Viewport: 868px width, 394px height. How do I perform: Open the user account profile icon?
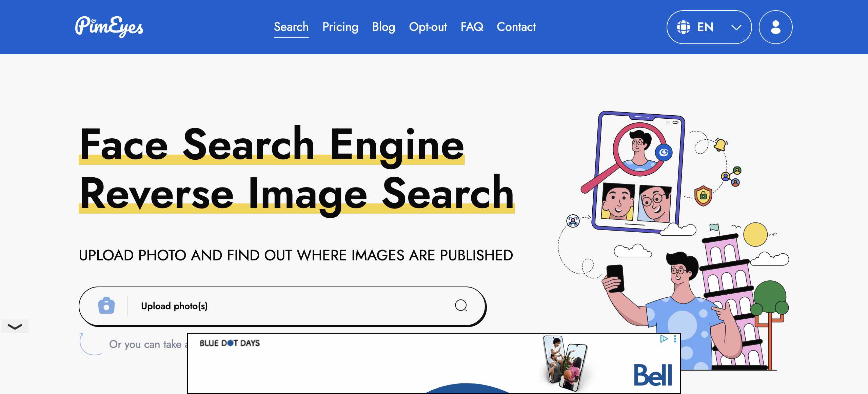[x=775, y=27]
